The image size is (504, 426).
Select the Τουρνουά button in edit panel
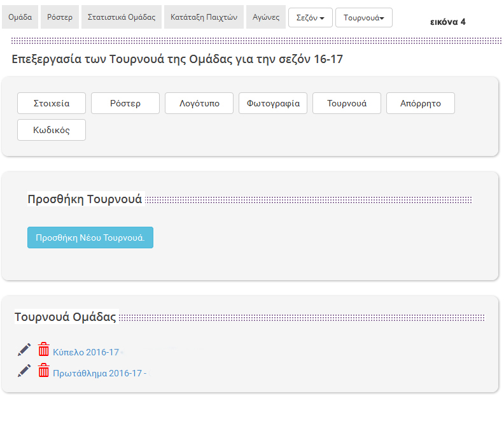pos(347,103)
